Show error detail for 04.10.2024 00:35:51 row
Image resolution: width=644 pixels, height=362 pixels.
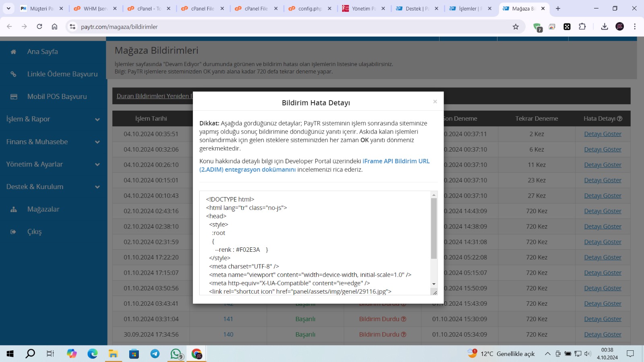[603, 134]
